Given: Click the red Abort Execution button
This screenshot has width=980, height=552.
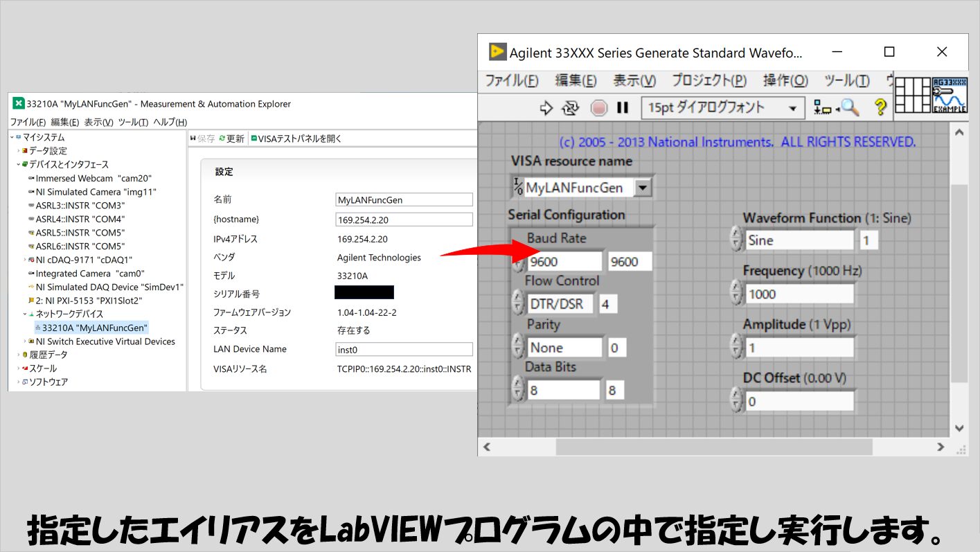Looking at the screenshot, I should coord(598,107).
